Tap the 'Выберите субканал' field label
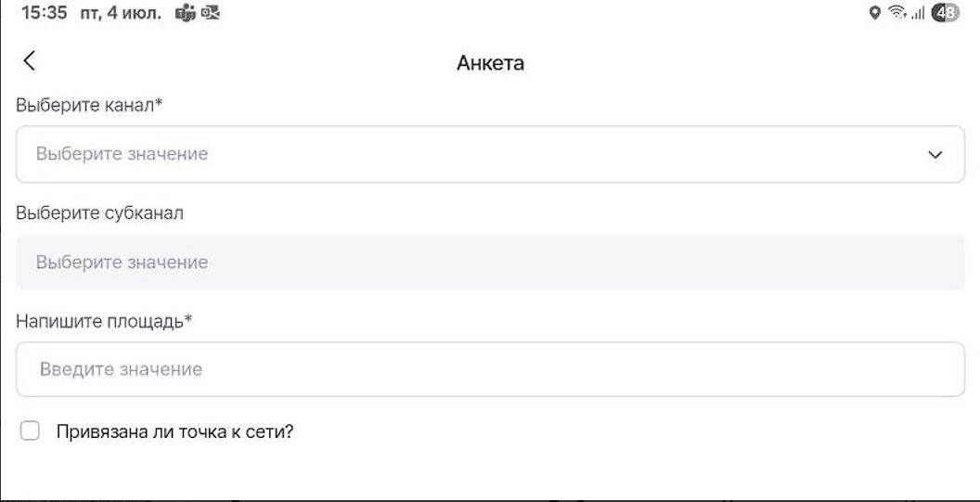The image size is (980, 502). click(x=99, y=213)
